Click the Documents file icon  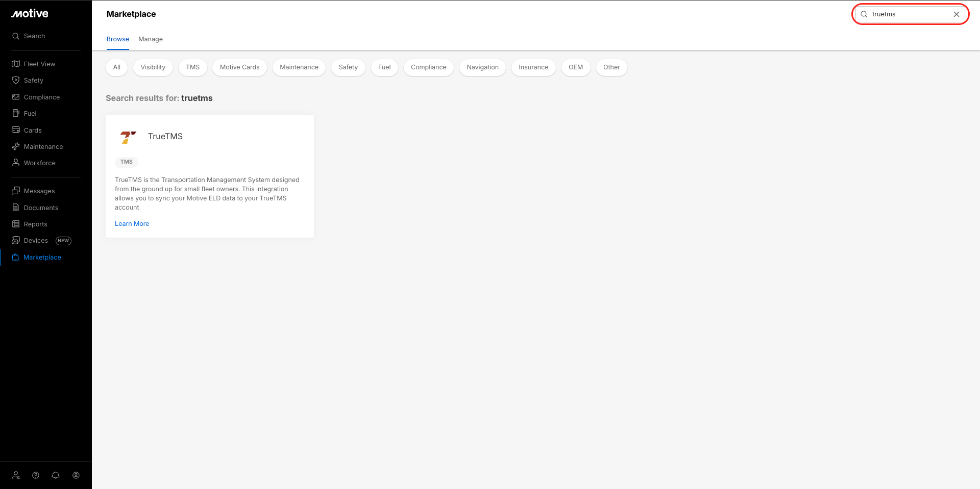click(x=16, y=208)
